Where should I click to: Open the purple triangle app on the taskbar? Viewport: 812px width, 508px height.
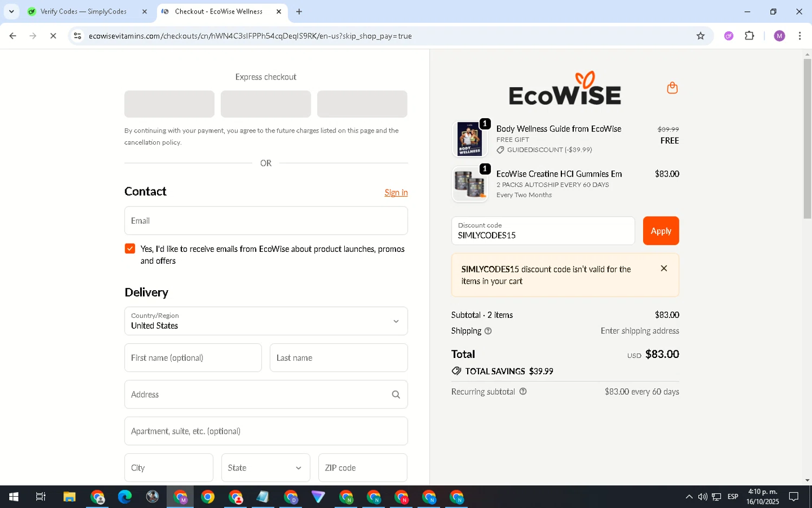318,497
